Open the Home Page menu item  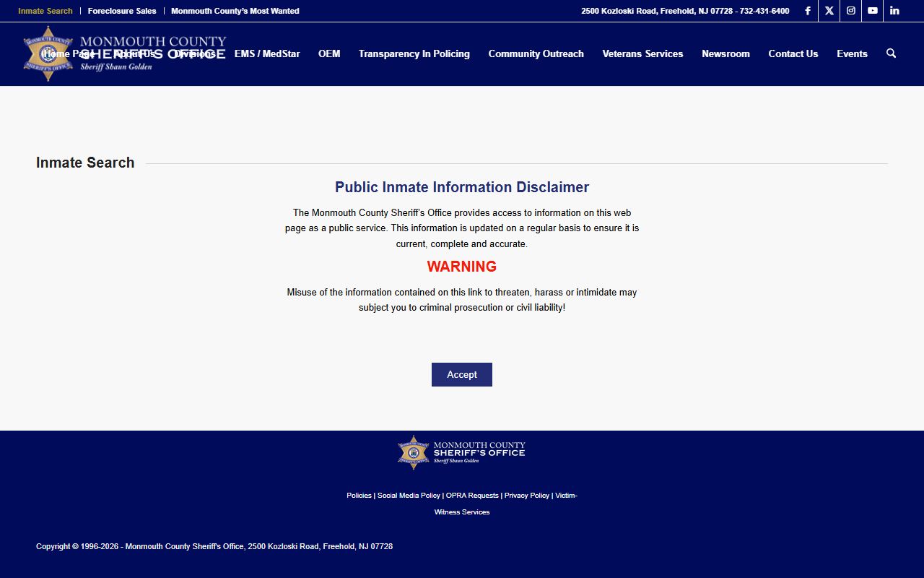pyautogui.click(x=69, y=53)
